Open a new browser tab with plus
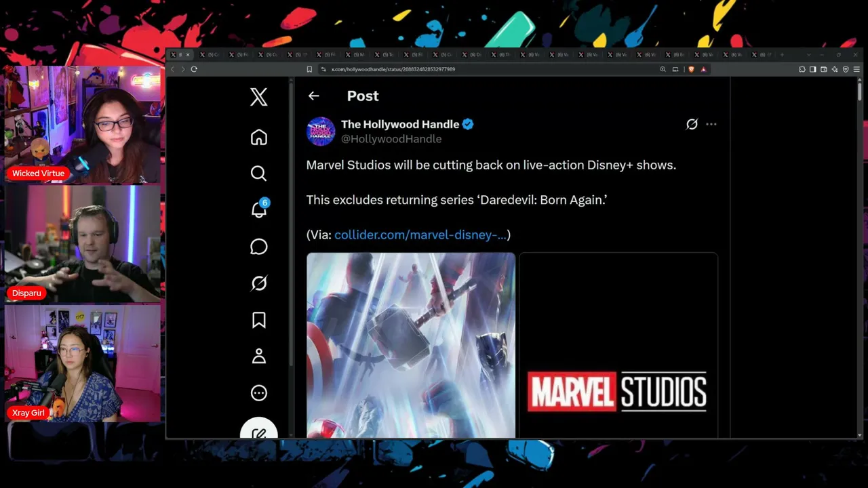 (782, 54)
